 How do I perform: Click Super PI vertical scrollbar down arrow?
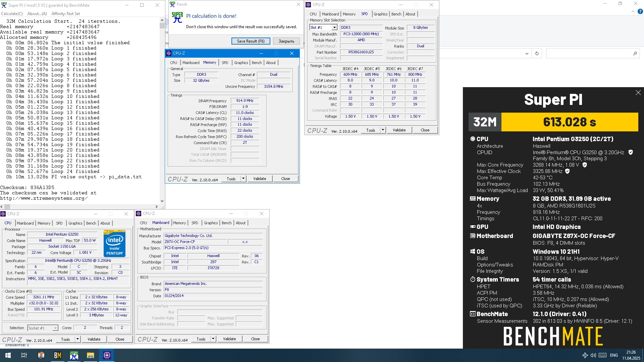point(162,201)
